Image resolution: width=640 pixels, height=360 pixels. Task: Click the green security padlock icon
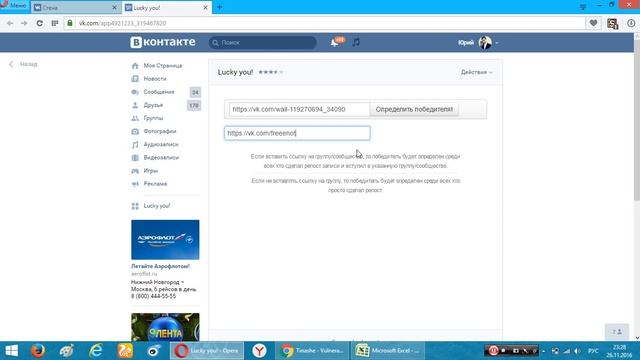pyautogui.click(x=70, y=23)
